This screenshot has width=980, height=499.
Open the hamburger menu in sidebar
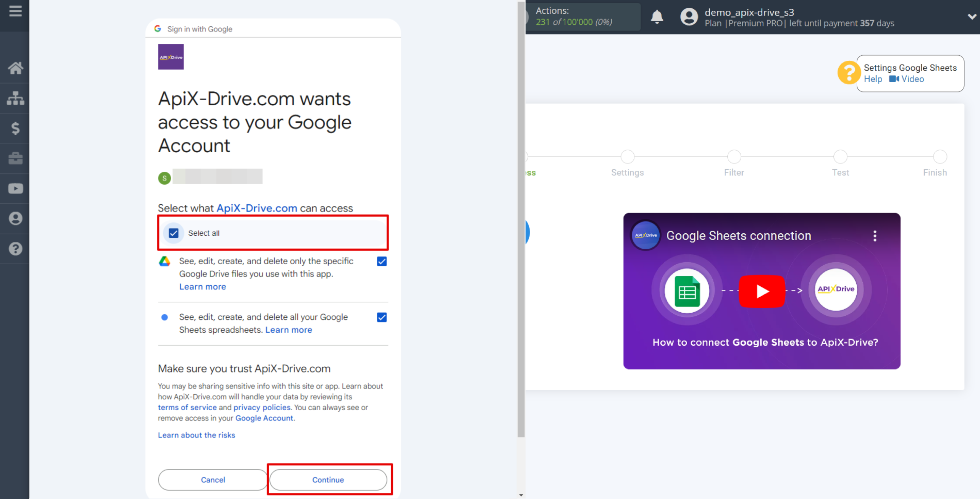(15, 11)
